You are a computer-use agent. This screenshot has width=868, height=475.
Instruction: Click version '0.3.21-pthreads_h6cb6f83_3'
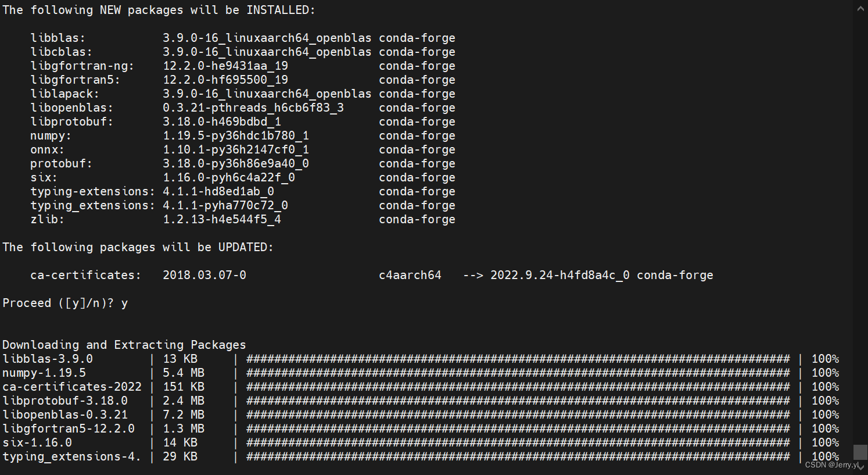(253, 108)
